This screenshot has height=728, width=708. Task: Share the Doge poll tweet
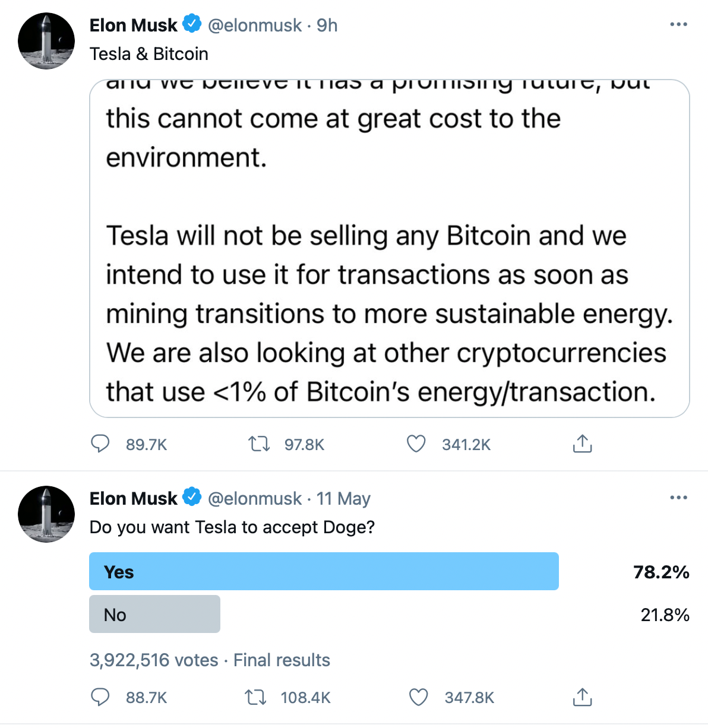582,697
